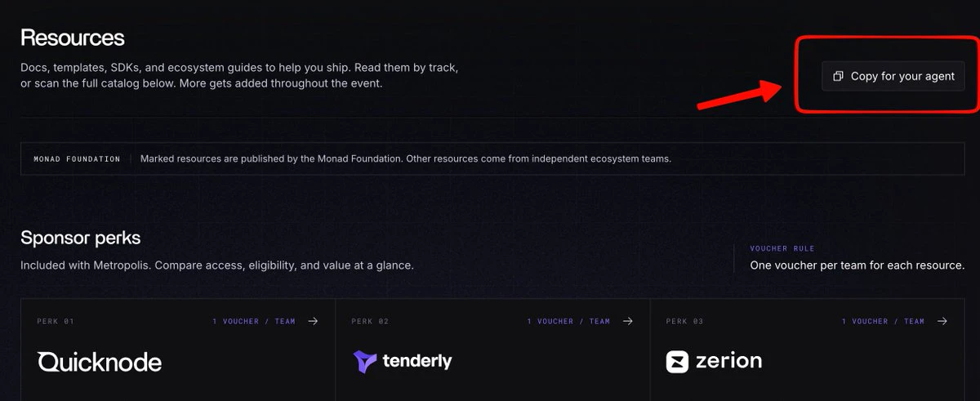Open the Perk 02 Tenderly card

(x=492, y=350)
